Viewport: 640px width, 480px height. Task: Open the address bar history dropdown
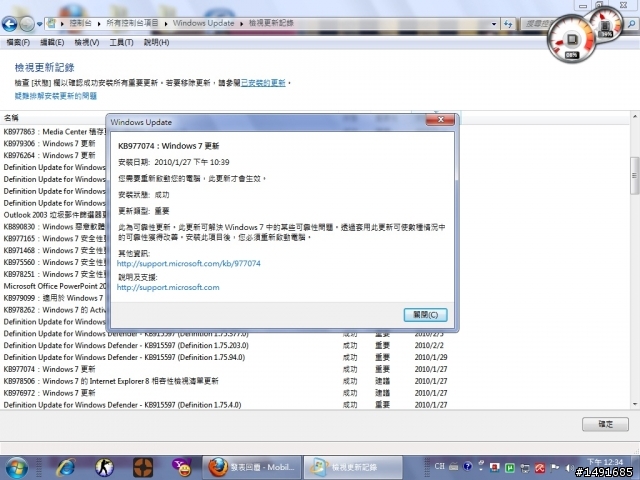[494, 24]
